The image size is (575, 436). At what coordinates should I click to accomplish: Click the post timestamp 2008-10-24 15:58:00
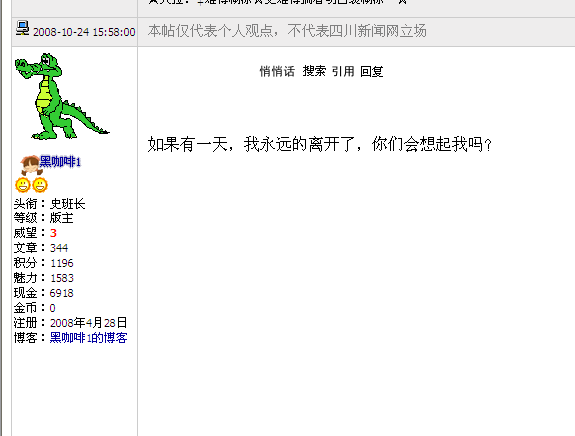click(x=84, y=32)
